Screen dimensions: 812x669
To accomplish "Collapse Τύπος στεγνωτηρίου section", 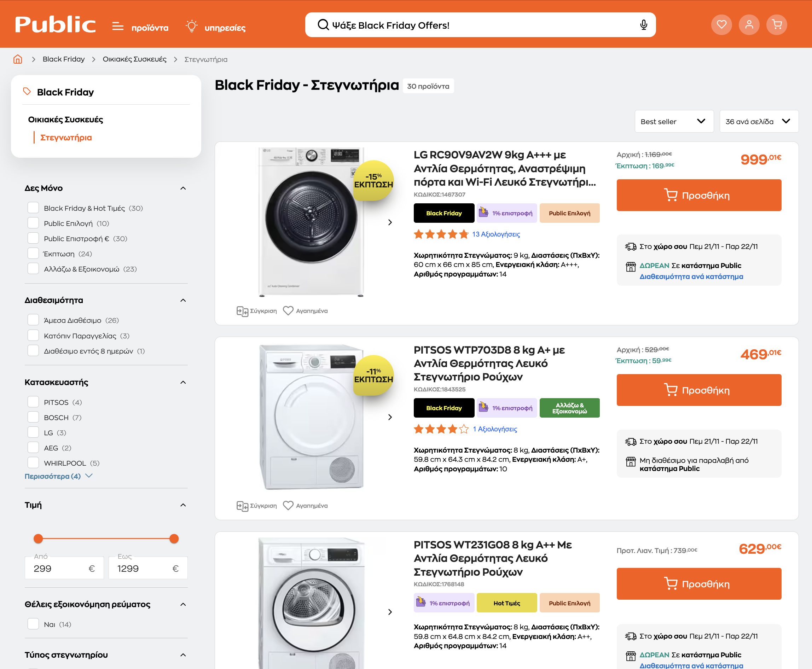I will (x=183, y=655).
